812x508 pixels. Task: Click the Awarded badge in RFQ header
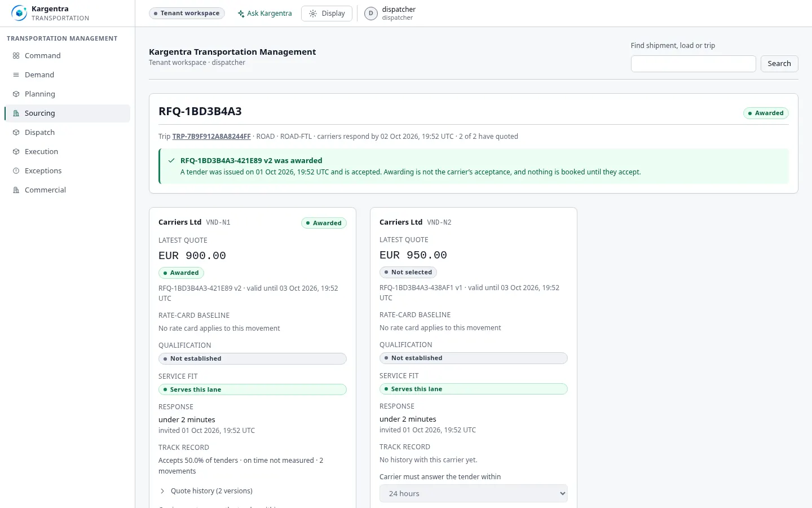[x=765, y=113]
